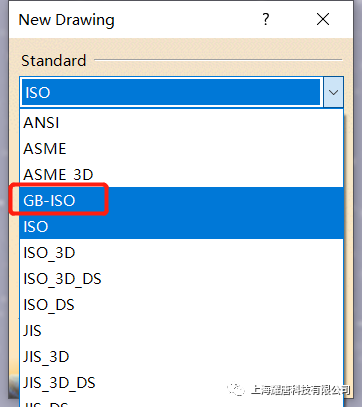Pick ASME_3D in the dropdown list

click(x=181, y=174)
